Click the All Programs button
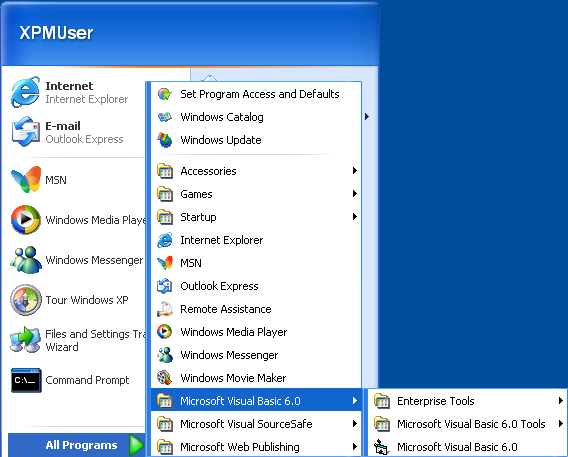The image size is (568, 457). [77, 445]
